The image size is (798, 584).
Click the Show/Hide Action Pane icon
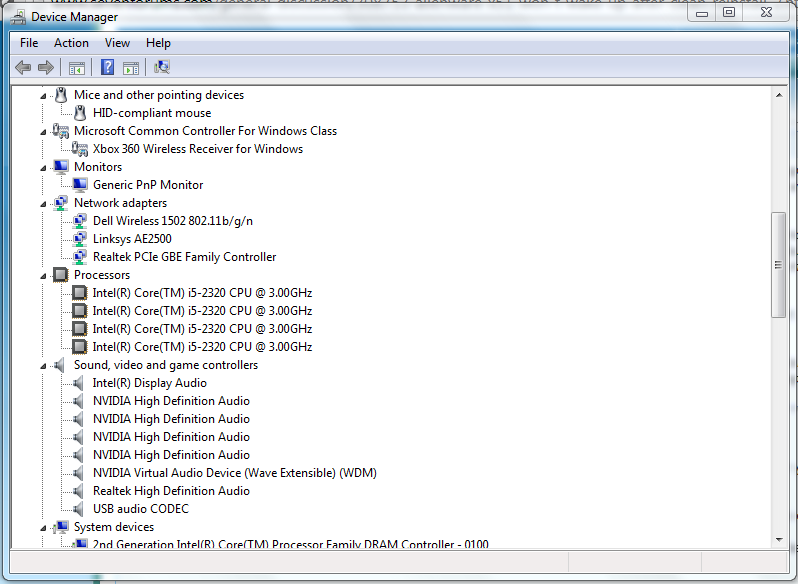[x=131, y=67]
